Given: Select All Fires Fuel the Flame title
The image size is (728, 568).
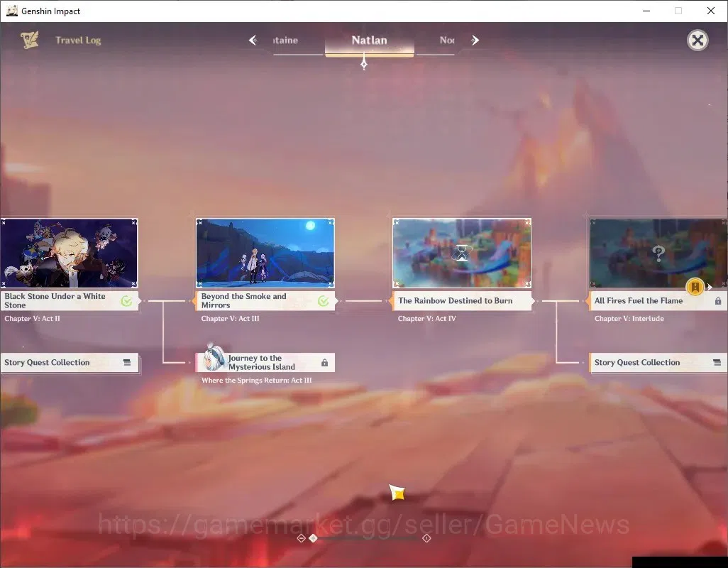Looking at the screenshot, I should tap(639, 300).
